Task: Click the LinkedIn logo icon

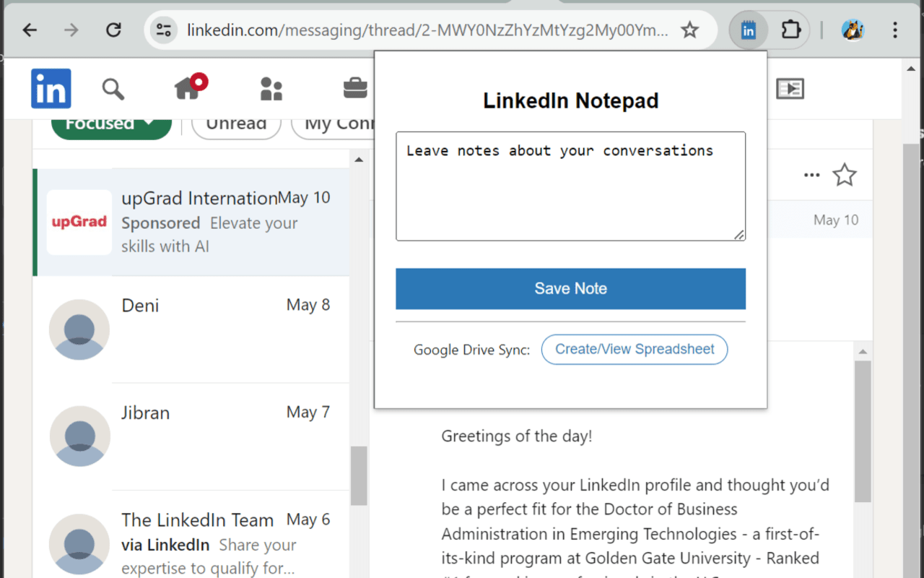Action: point(51,89)
